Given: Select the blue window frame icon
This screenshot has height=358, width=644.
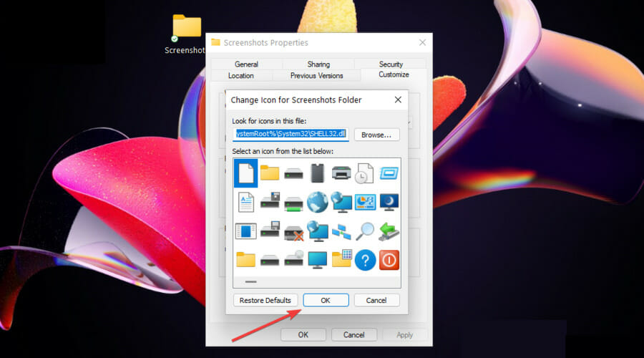Looking at the screenshot, I should (389, 173).
